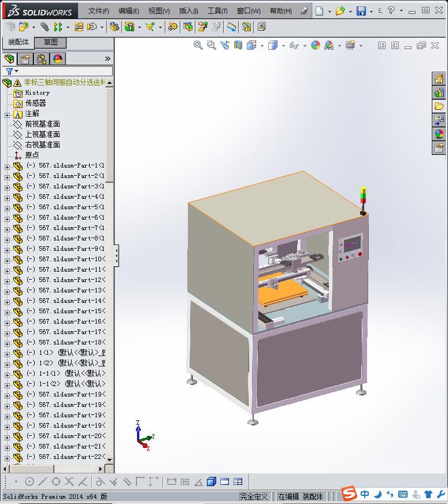The image size is (448, 504).
Task: Open the View Orientation dropdown arrow
Action: click(x=262, y=46)
